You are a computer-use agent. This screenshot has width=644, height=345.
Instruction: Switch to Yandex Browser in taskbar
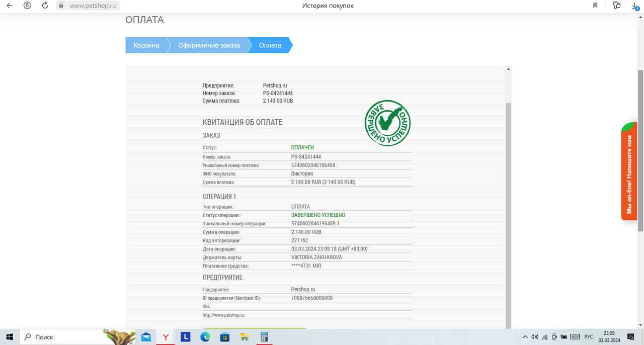[x=165, y=337]
